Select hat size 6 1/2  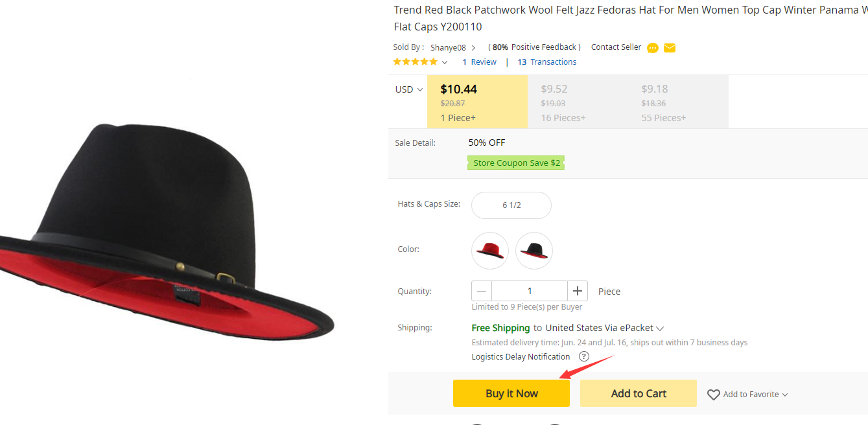tap(511, 205)
